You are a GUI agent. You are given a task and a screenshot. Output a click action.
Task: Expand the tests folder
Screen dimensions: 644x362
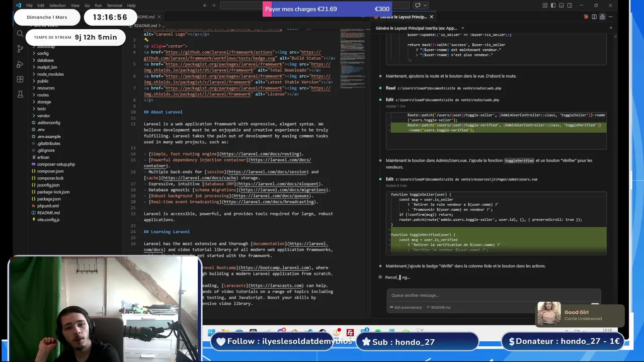coord(41,109)
